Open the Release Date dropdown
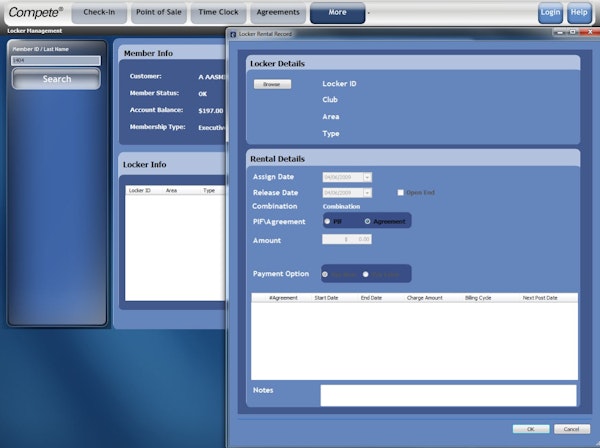Image resolution: width=600 pixels, height=448 pixels. tap(367, 192)
